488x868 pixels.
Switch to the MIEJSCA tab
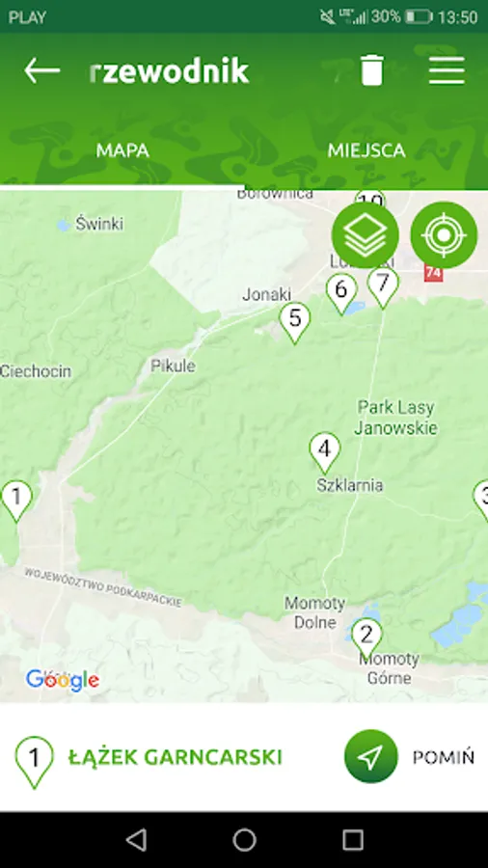(x=366, y=150)
